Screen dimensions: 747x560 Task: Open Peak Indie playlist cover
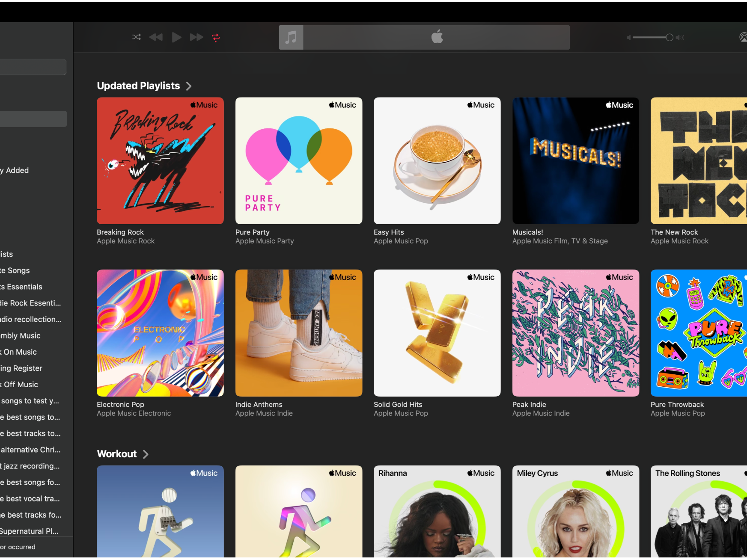coord(576,333)
